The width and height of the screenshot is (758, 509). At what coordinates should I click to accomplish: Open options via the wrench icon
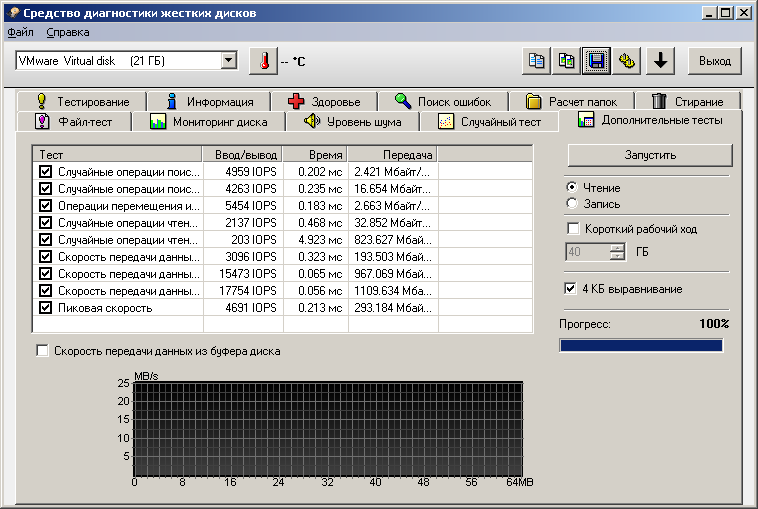[x=627, y=61]
